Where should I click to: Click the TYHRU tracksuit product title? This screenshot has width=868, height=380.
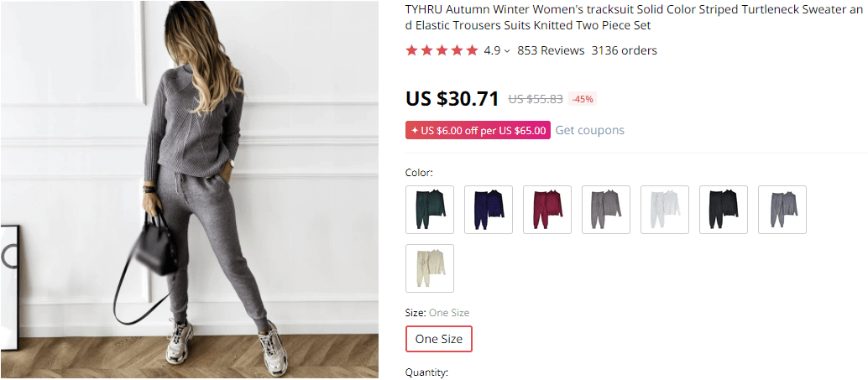click(x=635, y=17)
